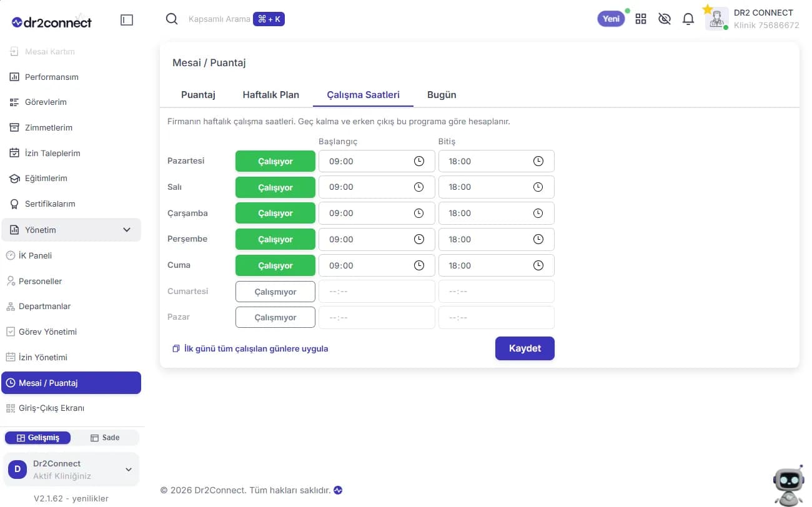Toggle Cuma Çalışıyor status

point(275,265)
